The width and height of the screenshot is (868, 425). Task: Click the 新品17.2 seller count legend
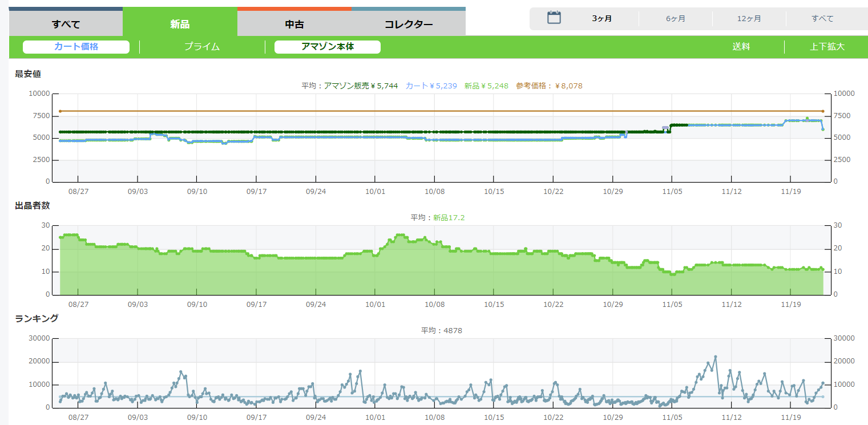point(445,217)
